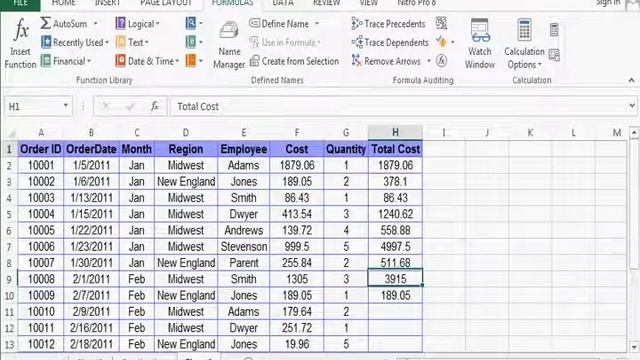Expand the formula bar

point(631,106)
